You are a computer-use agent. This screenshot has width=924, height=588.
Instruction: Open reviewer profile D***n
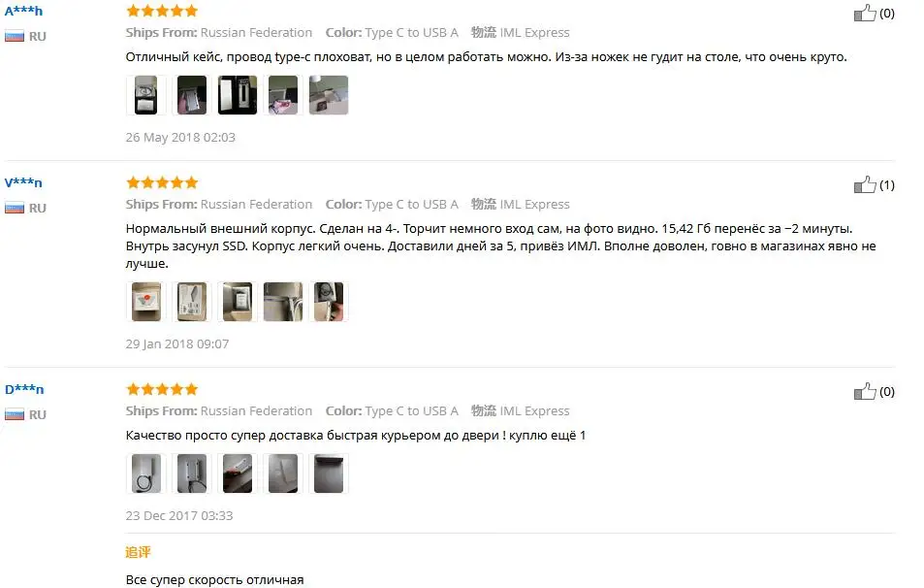click(x=24, y=389)
